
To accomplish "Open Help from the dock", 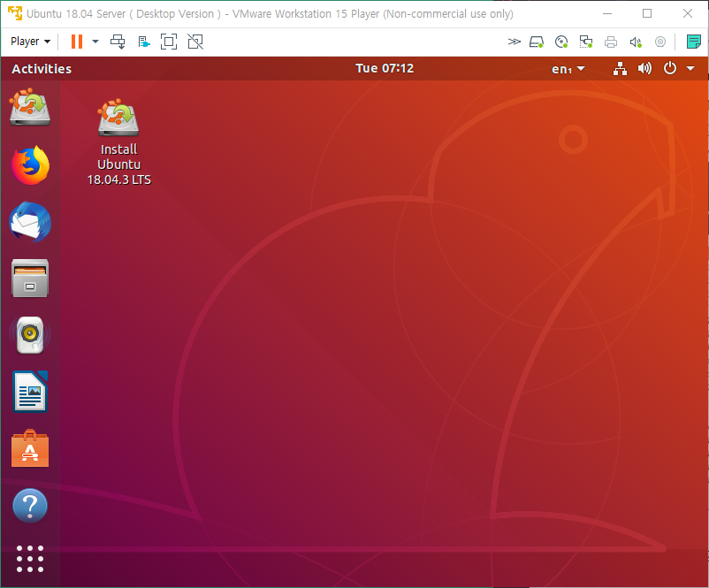I will (x=30, y=506).
